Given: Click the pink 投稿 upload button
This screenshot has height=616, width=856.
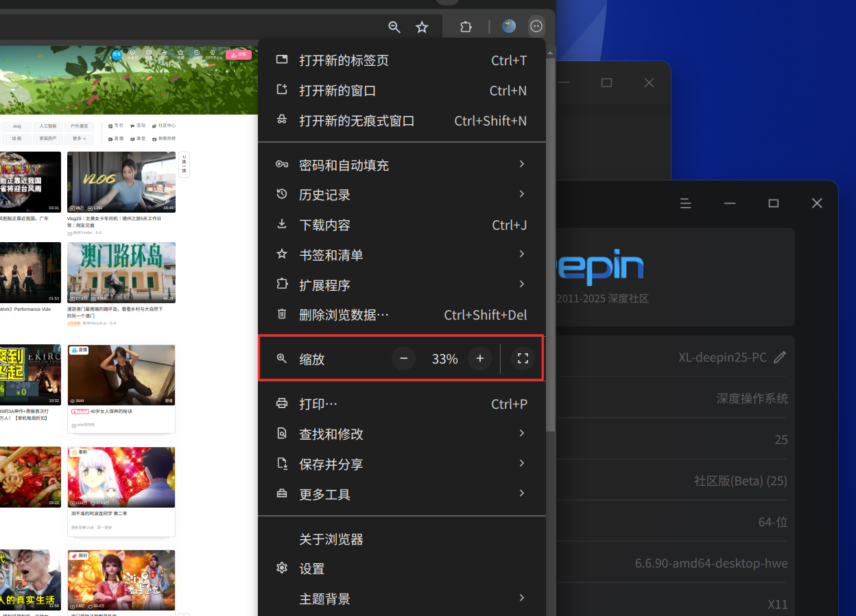Looking at the screenshot, I should point(239,55).
